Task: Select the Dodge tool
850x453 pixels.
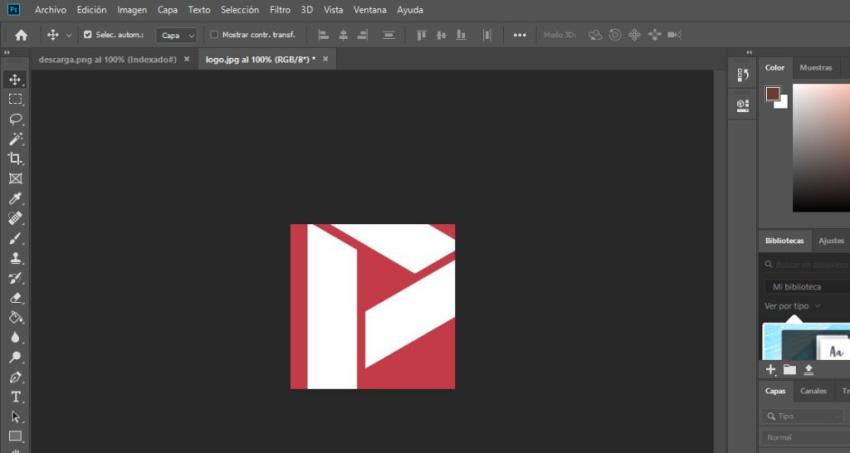Action: 15,358
